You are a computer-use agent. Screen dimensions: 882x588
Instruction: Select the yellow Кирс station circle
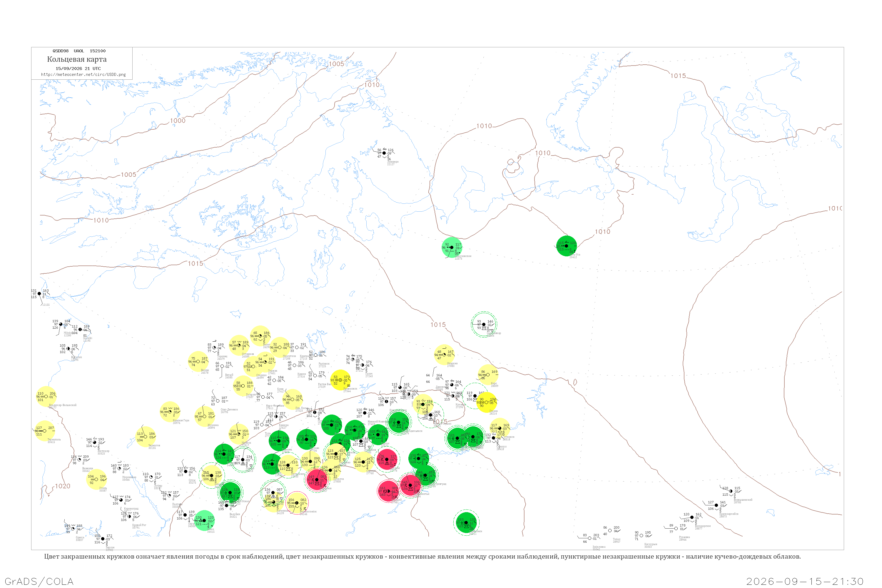click(488, 375)
